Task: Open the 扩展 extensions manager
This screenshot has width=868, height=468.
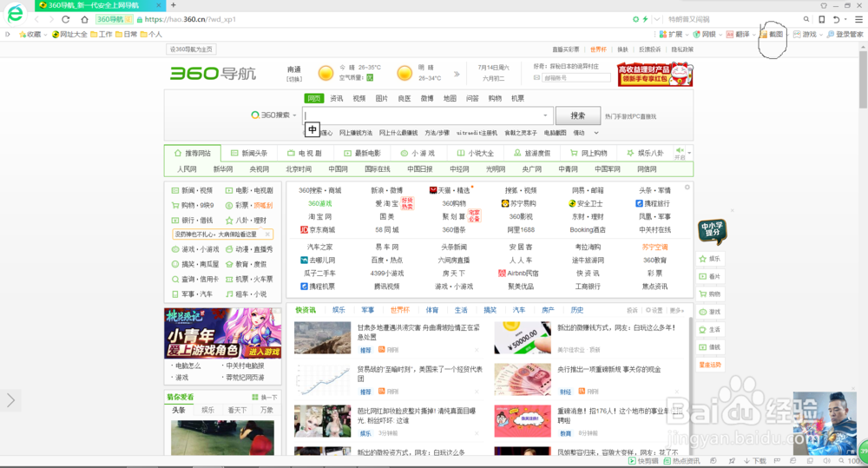Action: (x=671, y=35)
